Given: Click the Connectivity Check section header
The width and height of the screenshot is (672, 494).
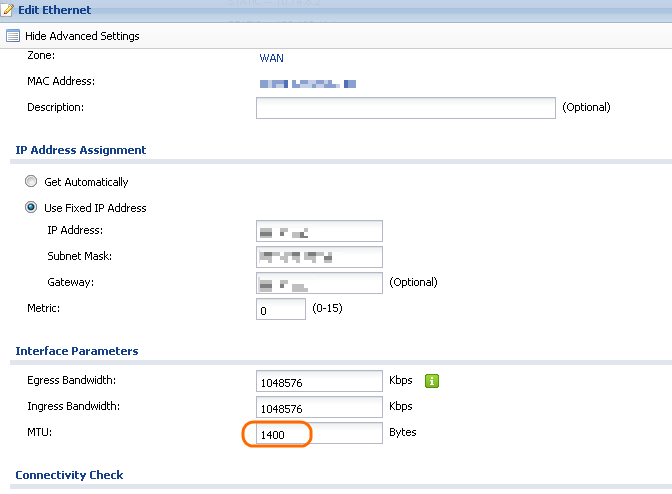Looking at the screenshot, I should pos(69,474).
